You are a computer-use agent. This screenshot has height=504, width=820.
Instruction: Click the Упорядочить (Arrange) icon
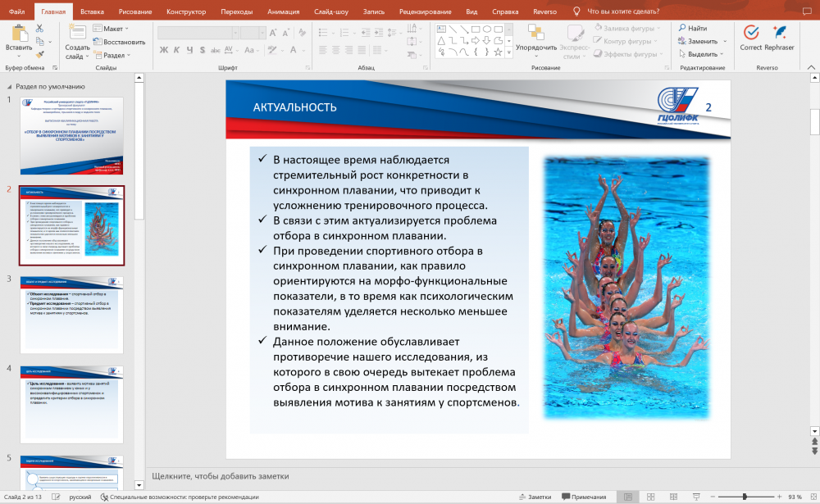click(x=536, y=34)
